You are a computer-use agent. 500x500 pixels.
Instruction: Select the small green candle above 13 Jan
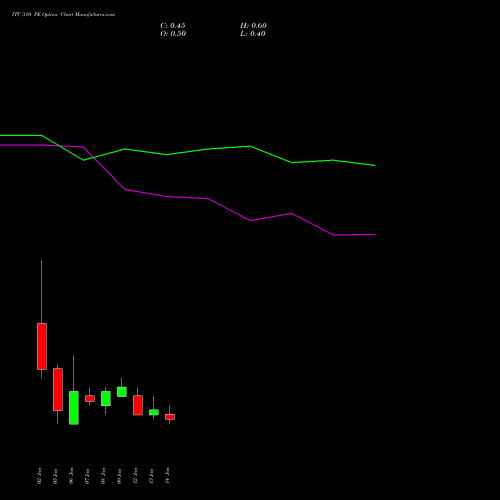(154, 412)
